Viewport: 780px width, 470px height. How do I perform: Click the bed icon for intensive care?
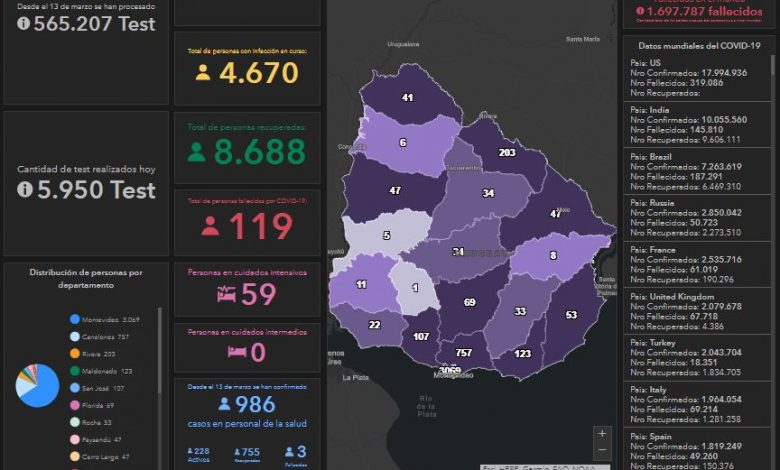tap(226, 294)
